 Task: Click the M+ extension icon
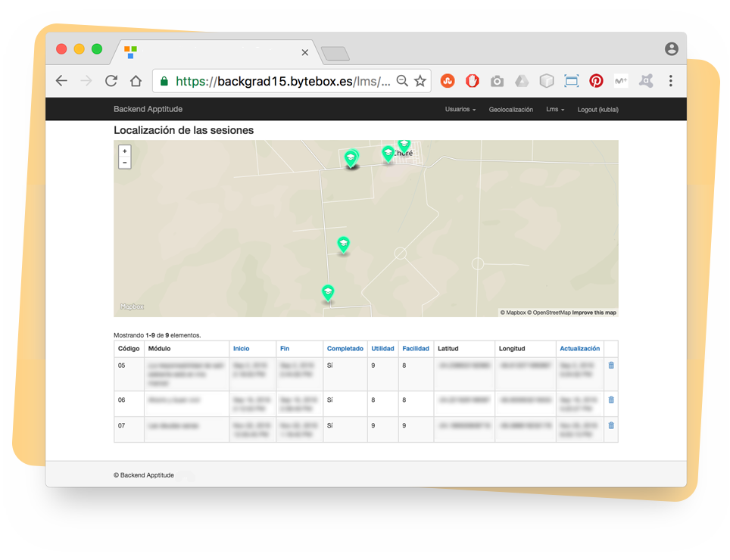tap(621, 81)
